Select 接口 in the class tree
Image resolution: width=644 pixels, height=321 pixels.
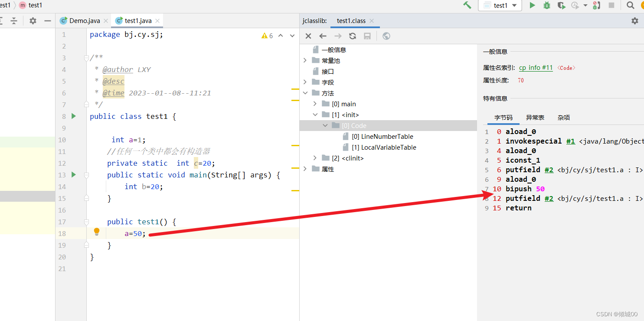point(328,72)
